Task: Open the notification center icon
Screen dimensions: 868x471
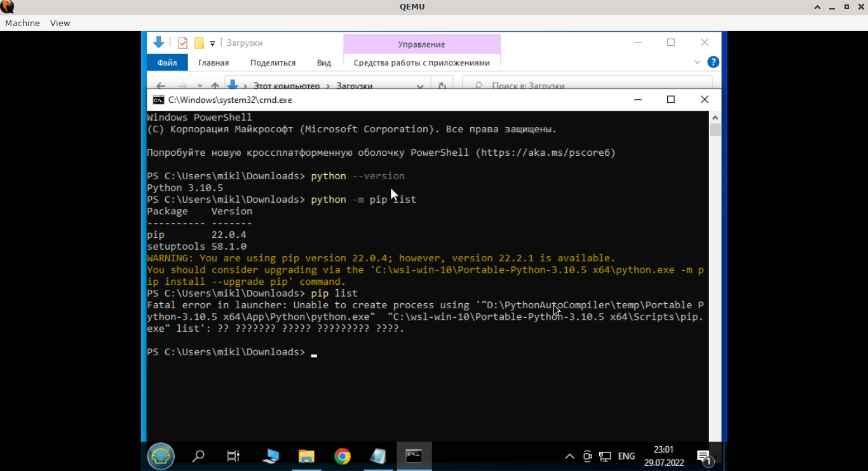Action: [x=704, y=456]
